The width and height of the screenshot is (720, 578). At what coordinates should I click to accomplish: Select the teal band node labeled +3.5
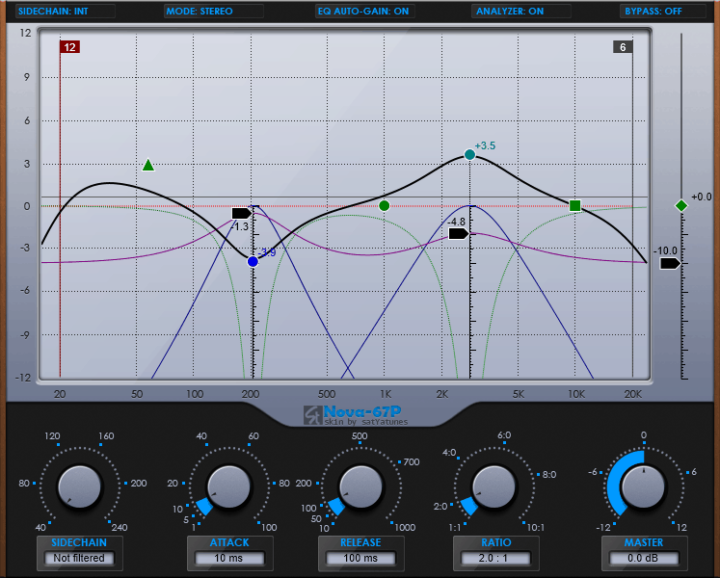click(x=469, y=155)
